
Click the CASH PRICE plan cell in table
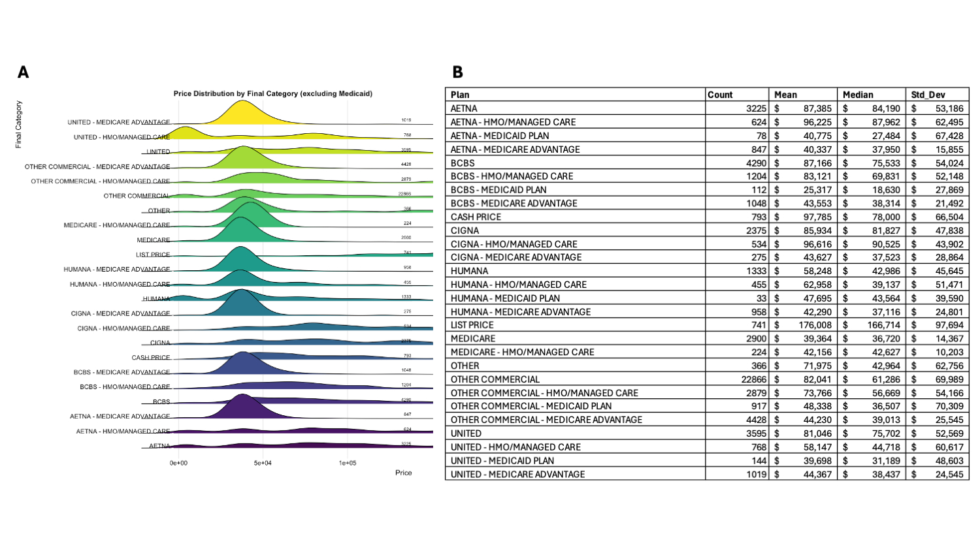coord(476,217)
